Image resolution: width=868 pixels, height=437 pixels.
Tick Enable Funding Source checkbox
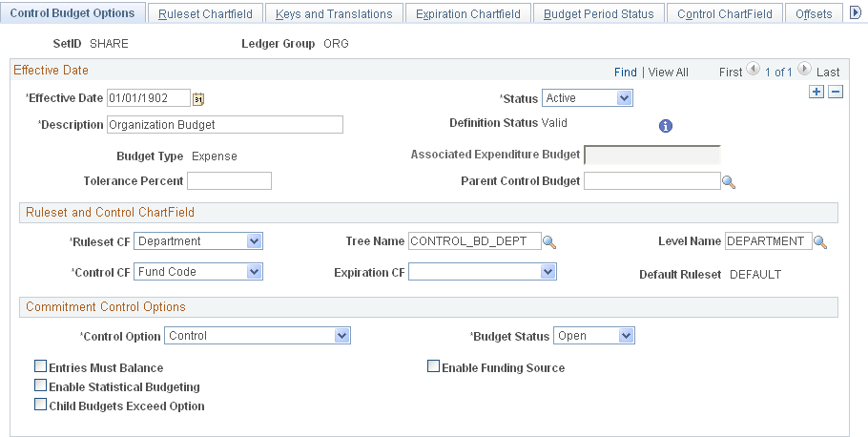point(433,366)
